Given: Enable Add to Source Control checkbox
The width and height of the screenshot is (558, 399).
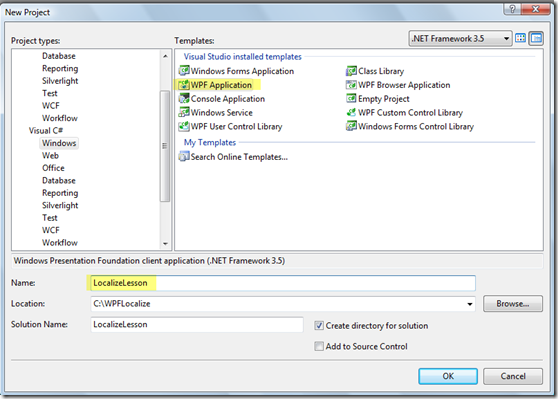Looking at the screenshot, I should 319,346.
